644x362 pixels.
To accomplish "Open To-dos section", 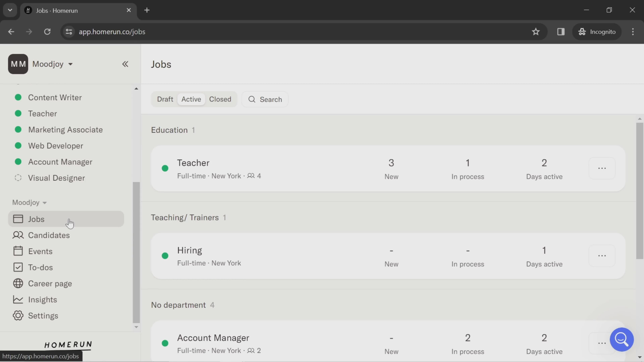I will tap(40, 267).
